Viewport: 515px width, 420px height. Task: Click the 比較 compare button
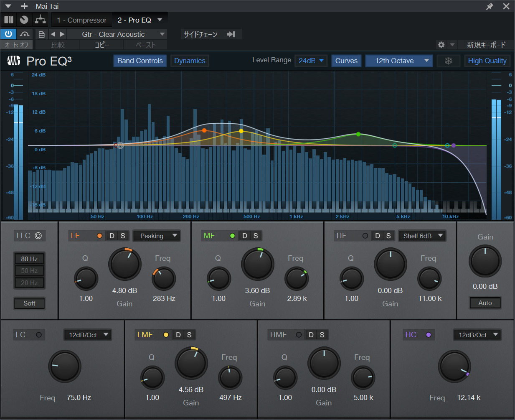pyautogui.click(x=58, y=45)
